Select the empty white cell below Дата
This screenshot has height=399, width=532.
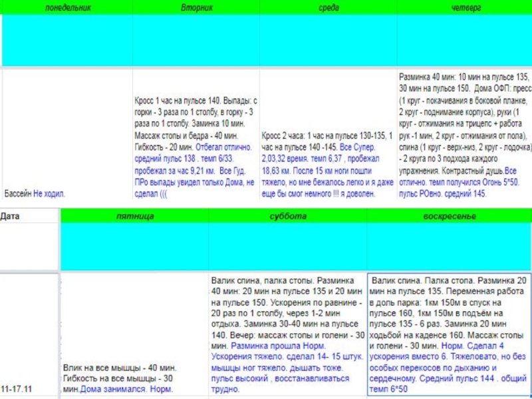coord(30,246)
